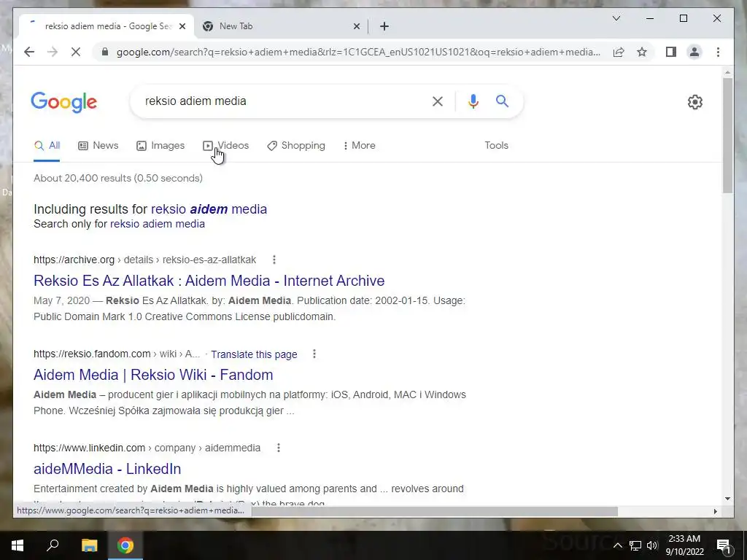Open Windows Start menu
This screenshot has width=747, height=560.
click(x=18, y=545)
